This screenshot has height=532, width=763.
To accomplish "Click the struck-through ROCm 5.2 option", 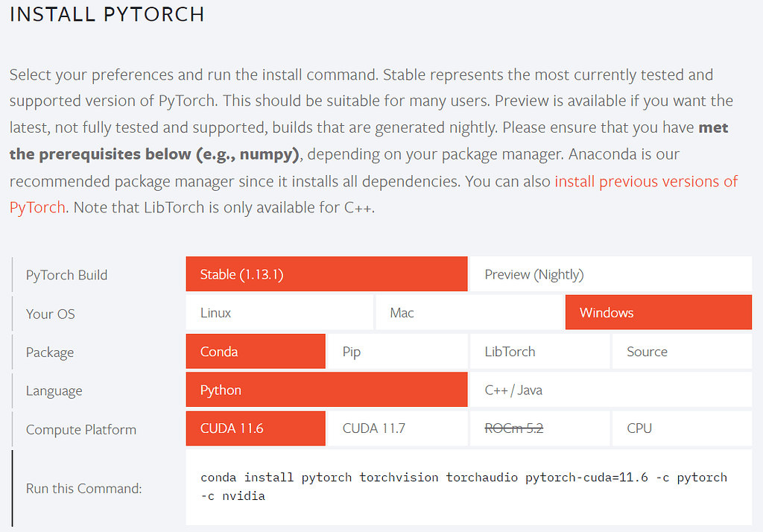I will [x=539, y=428].
